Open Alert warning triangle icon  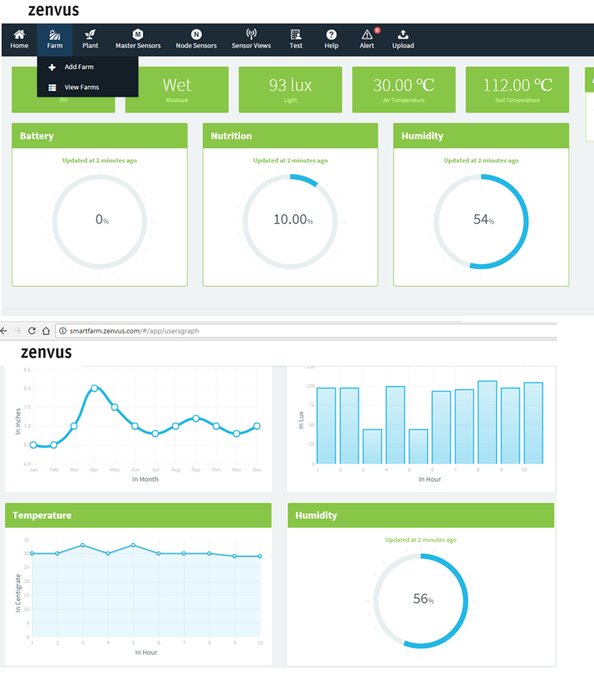coord(367,35)
